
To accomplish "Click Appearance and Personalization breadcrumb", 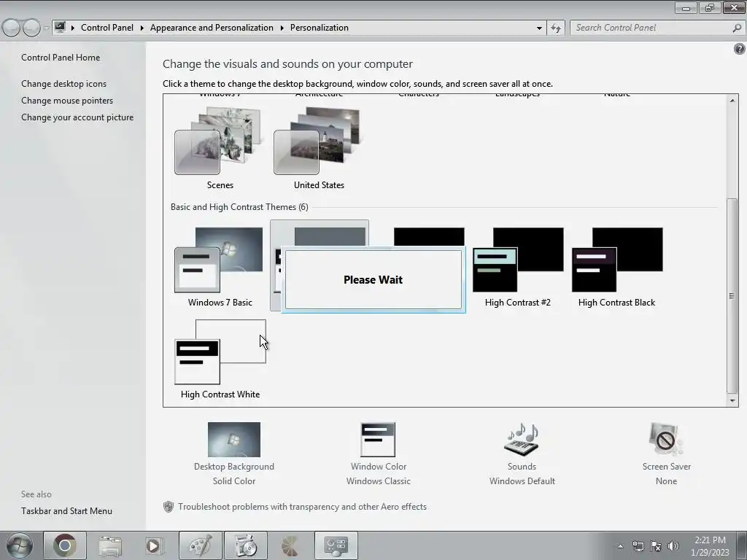I will pos(212,28).
